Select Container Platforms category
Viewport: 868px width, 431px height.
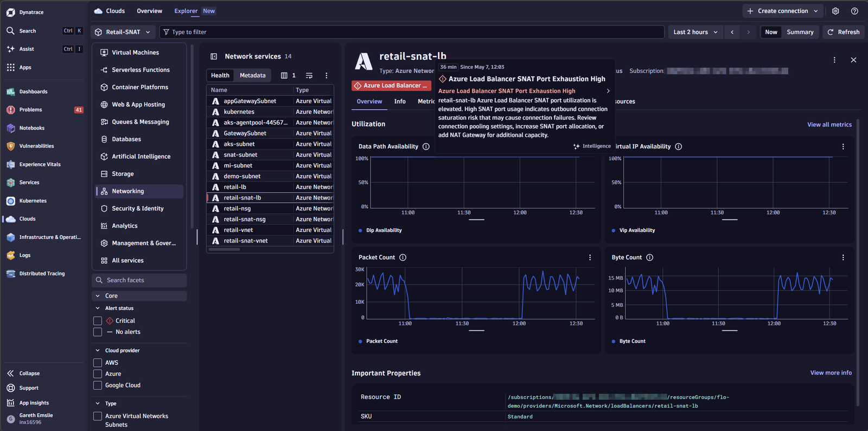click(x=139, y=87)
